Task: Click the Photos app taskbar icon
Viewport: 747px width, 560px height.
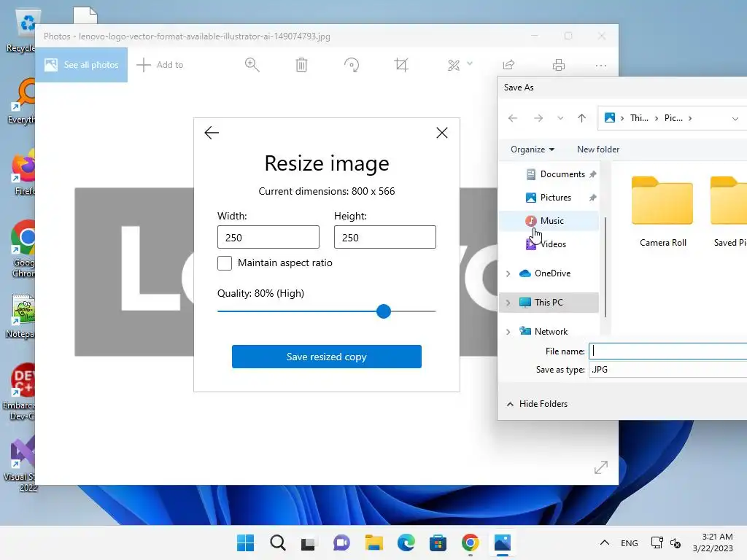Action: click(x=503, y=542)
